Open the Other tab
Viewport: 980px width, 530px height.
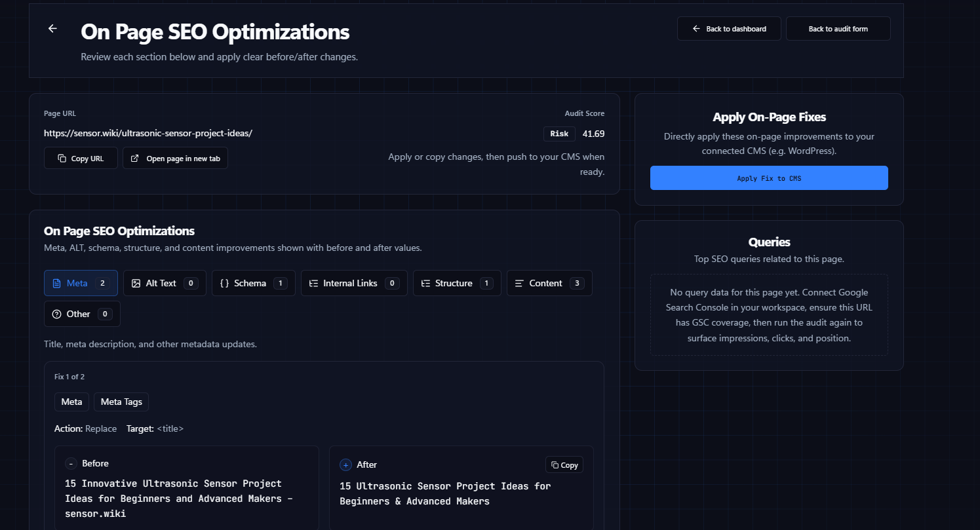[82, 314]
